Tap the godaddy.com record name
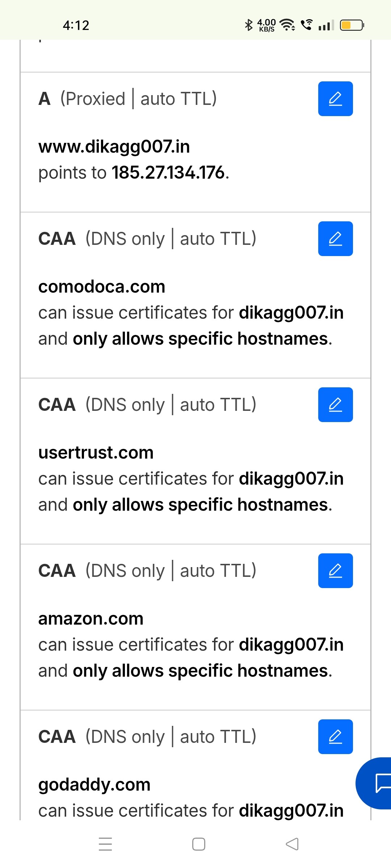The width and height of the screenshot is (391, 868). click(x=94, y=785)
